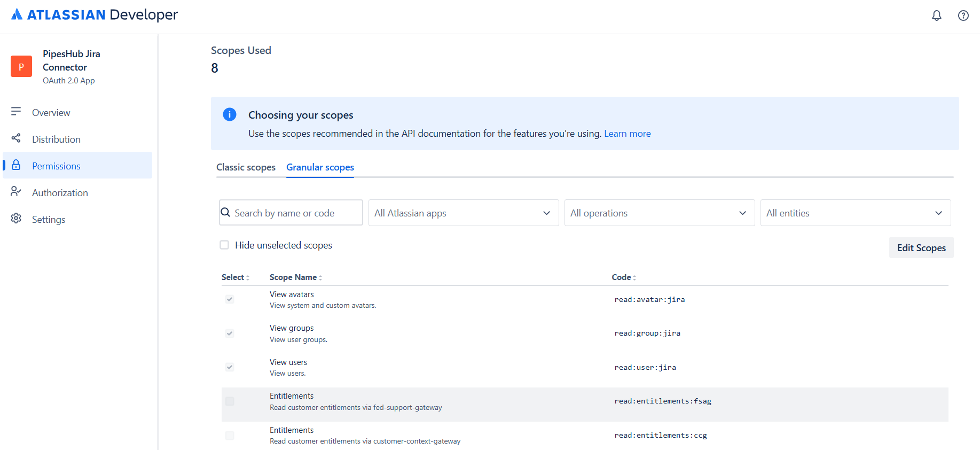The height and width of the screenshot is (450, 980).
Task: Toggle the fsag Entitlements checkbox
Action: tap(230, 401)
